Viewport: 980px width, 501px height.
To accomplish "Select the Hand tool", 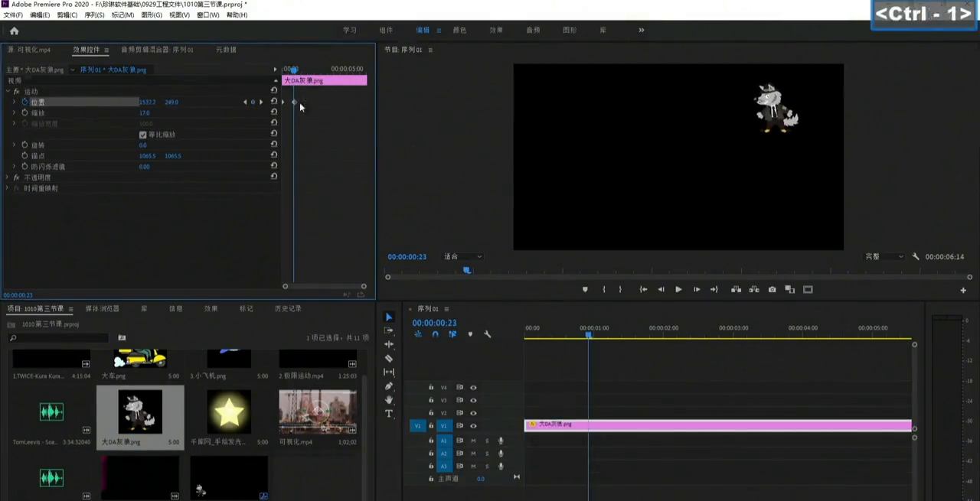I will [x=389, y=400].
